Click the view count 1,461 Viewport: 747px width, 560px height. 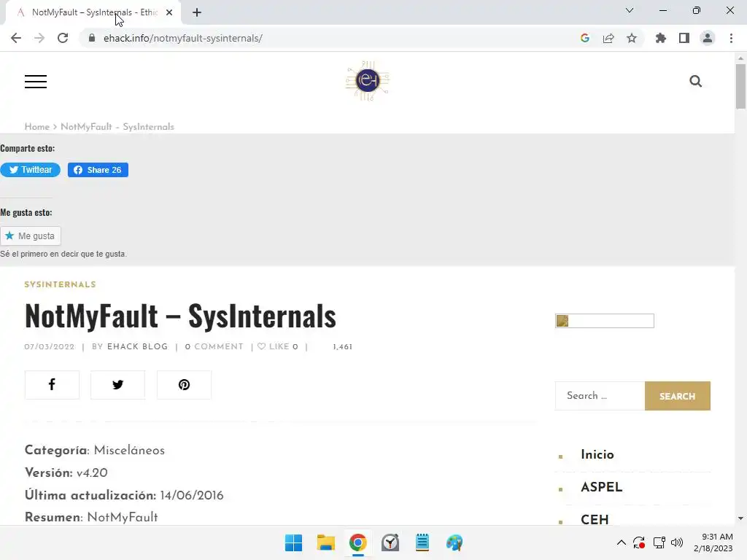(343, 346)
